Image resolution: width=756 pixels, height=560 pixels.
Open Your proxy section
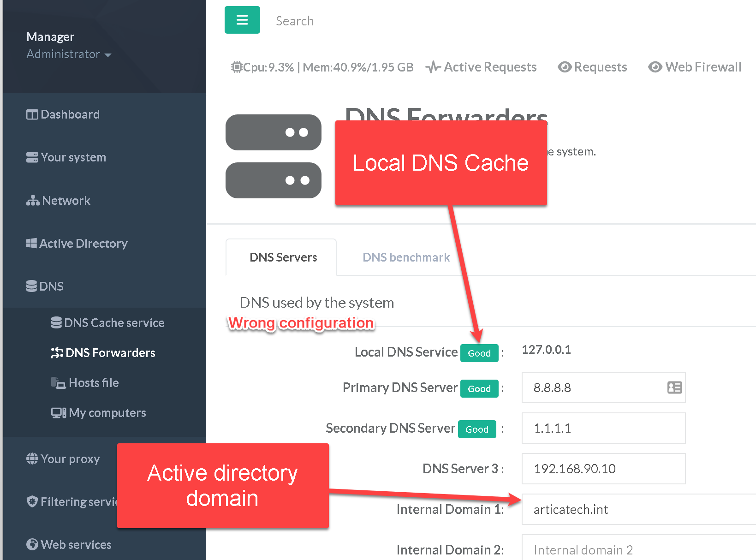point(64,459)
